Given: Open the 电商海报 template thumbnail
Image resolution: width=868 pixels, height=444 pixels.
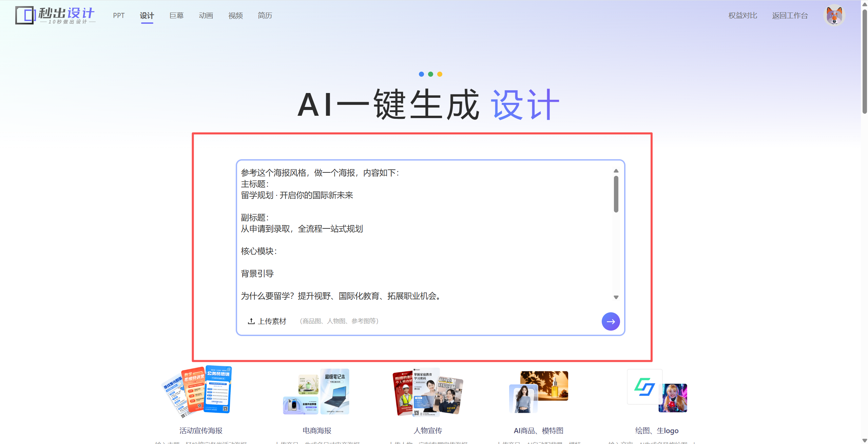Looking at the screenshot, I should (x=316, y=392).
